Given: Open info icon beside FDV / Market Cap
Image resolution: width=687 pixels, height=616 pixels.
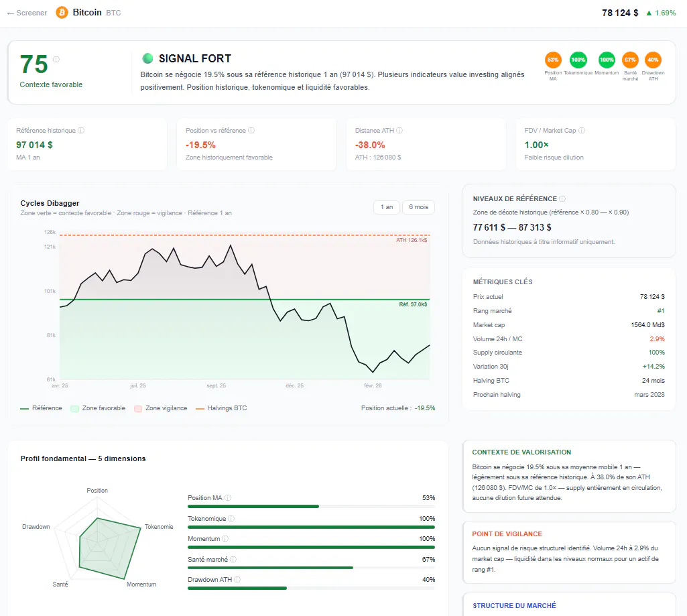Looking at the screenshot, I should tap(582, 131).
